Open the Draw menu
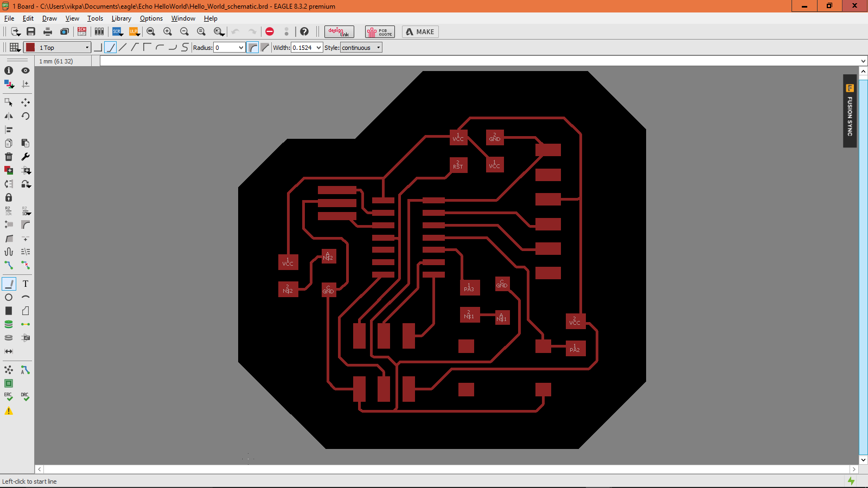The width and height of the screenshot is (868, 488). [49, 18]
